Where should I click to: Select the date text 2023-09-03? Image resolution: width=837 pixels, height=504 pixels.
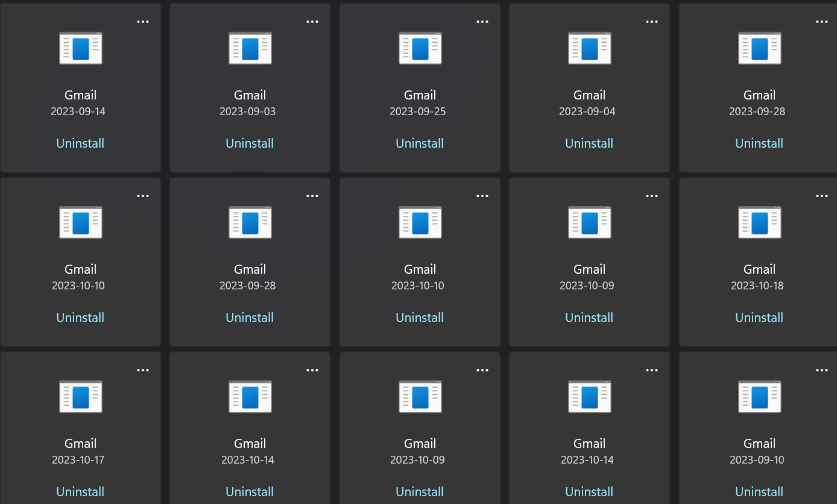(248, 112)
